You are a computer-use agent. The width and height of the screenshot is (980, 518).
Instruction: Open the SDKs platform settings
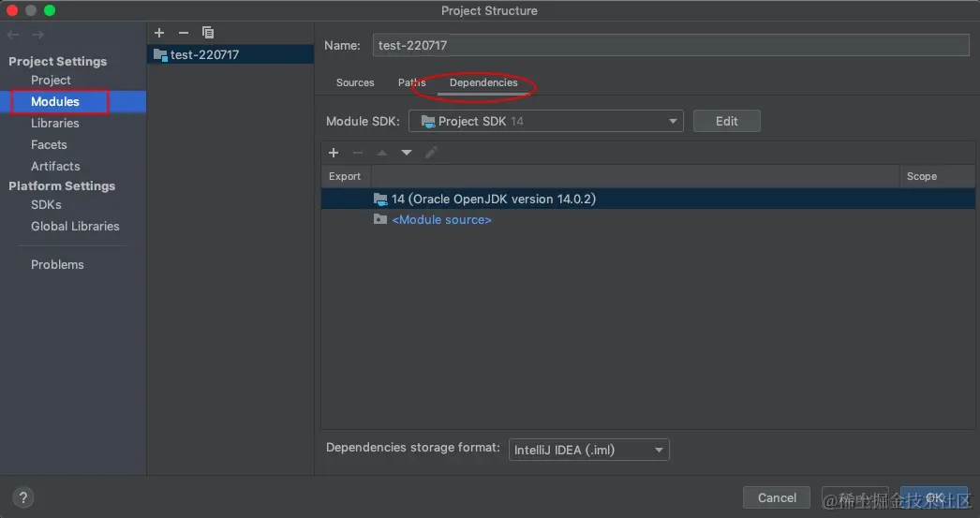tap(46, 204)
